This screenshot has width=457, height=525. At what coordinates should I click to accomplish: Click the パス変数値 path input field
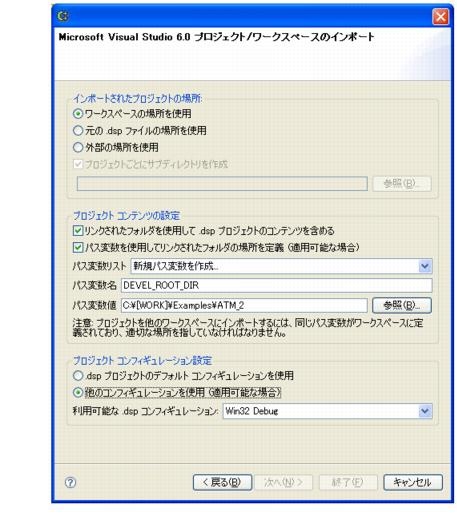tap(244, 305)
